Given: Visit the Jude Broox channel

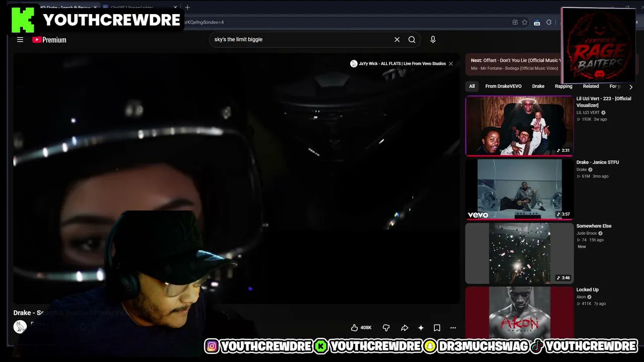Looking at the screenshot, I should tap(587, 233).
